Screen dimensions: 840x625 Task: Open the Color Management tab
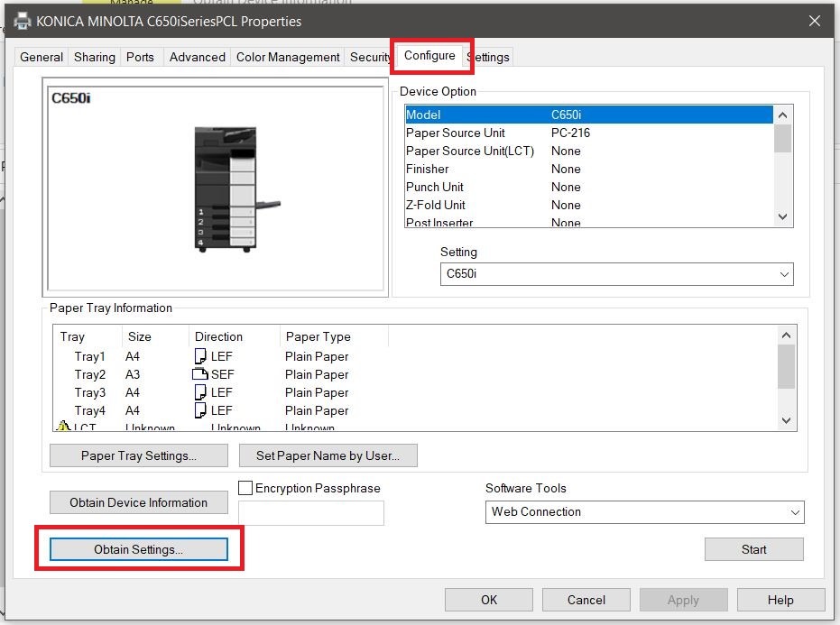click(288, 57)
